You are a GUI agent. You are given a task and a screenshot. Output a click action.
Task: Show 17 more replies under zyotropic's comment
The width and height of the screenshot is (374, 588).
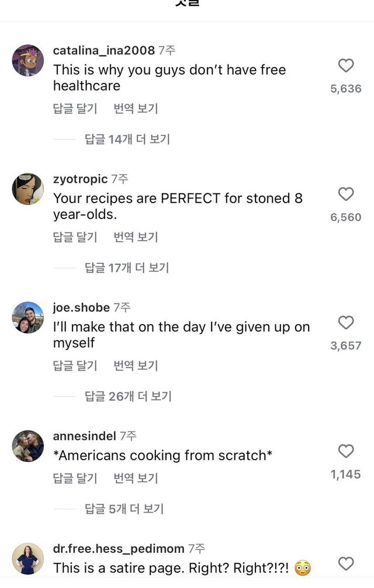pyautogui.click(x=128, y=267)
